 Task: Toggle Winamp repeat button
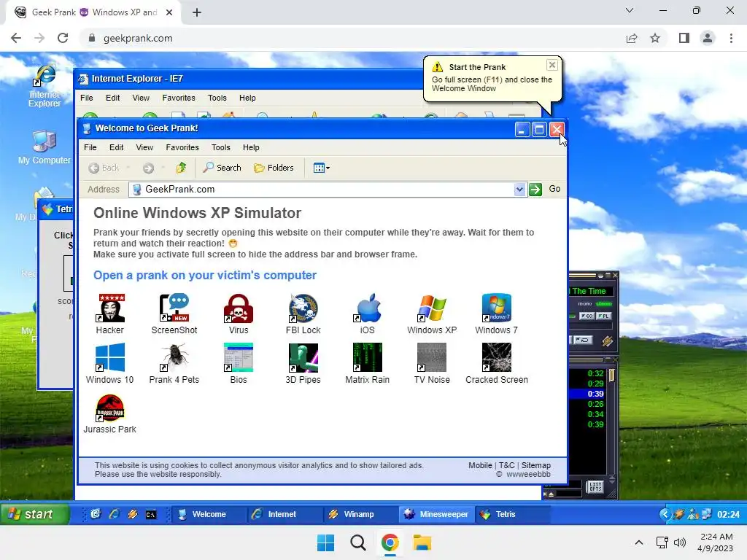(583, 340)
